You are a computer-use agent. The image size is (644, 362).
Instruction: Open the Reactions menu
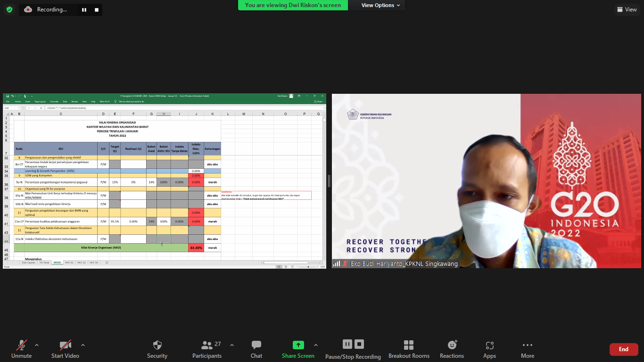[452, 345]
